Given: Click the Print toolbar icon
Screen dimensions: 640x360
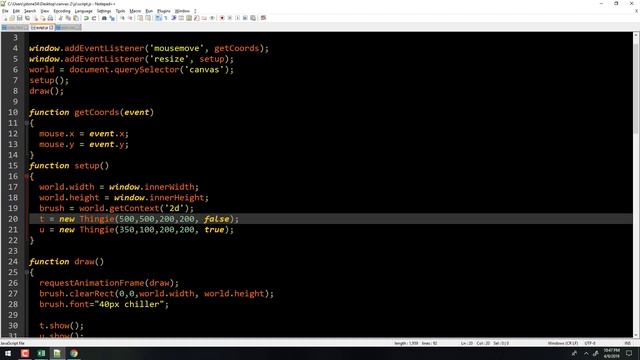Looking at the screenshot, I should (50, 18).
